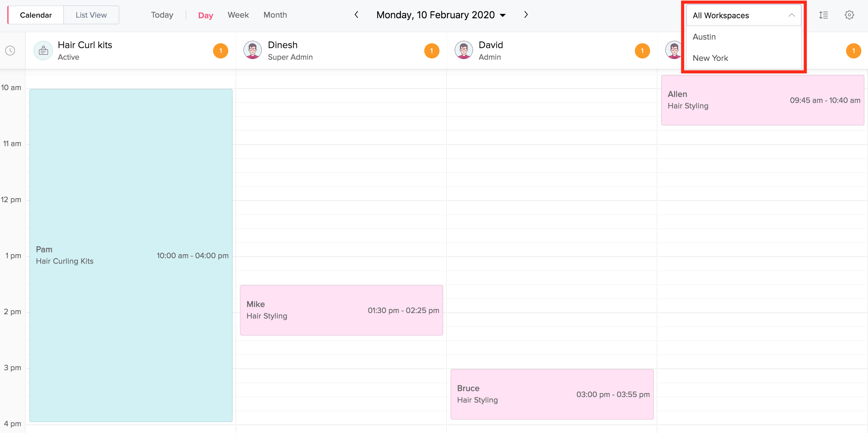Click the row density list icon
The height and width of the screenshot is (433, 868).
(x=823, y=15)
